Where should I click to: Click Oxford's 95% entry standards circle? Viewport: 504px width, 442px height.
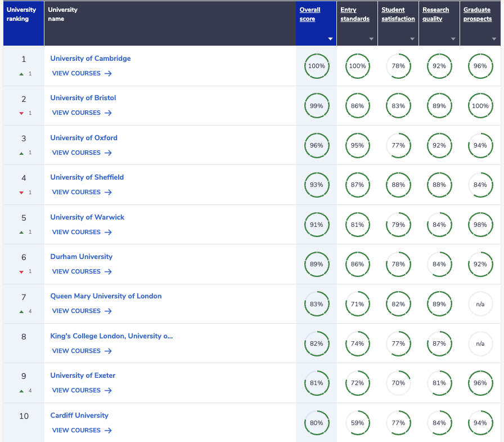(357, 145)
